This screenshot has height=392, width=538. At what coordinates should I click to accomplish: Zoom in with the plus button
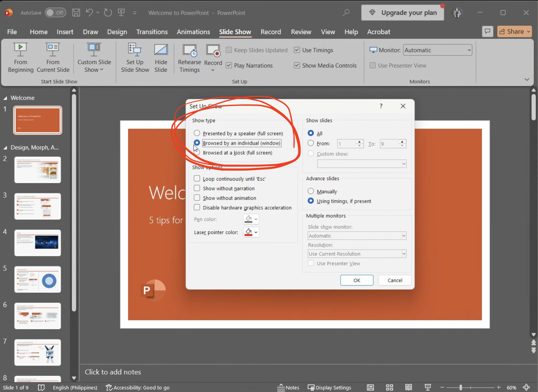pos(499,388)
